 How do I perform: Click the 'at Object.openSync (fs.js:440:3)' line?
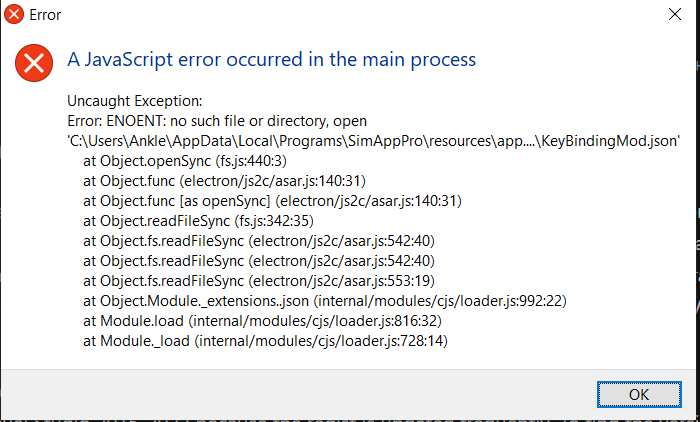click(x=185, y=161)
